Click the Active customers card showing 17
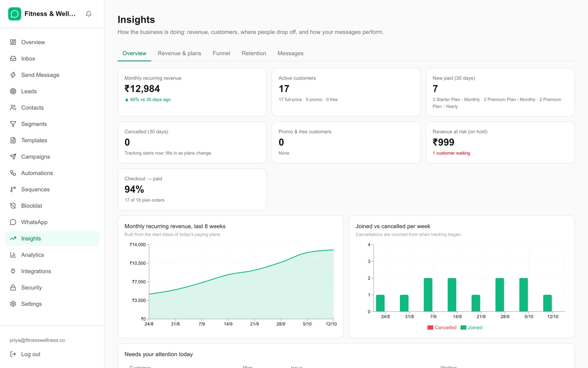588x368 pixels. point(346,92)
